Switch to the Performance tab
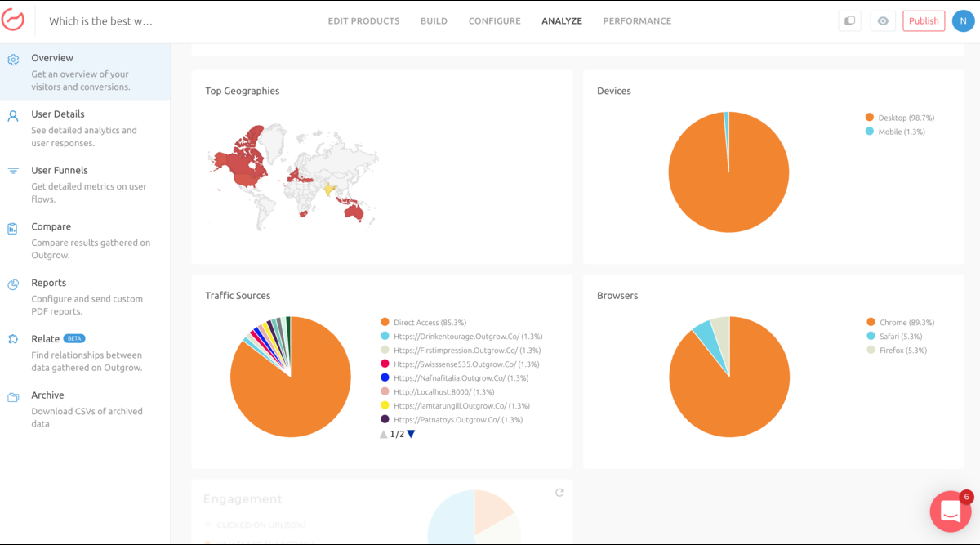 tap(637, 21)
